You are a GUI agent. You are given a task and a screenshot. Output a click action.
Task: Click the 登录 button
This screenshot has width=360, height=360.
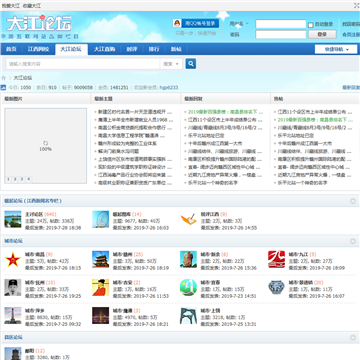pos(322,34)
